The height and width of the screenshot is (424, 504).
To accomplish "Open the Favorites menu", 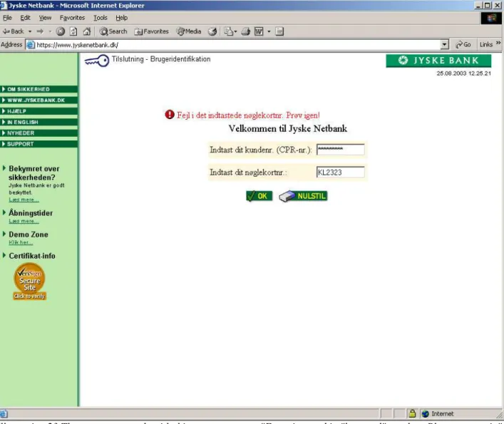I will point(72,18).
